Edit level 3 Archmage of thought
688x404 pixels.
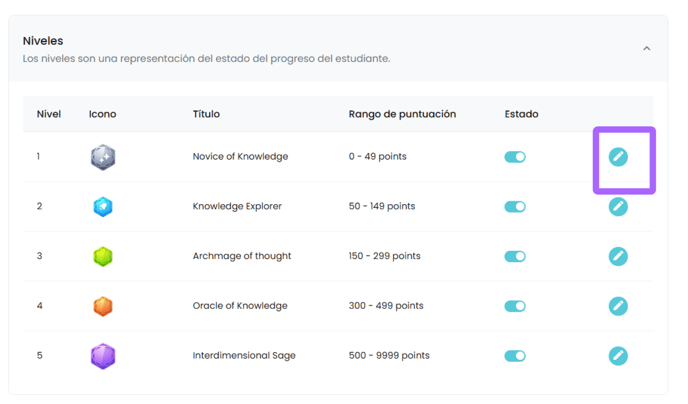618,256
